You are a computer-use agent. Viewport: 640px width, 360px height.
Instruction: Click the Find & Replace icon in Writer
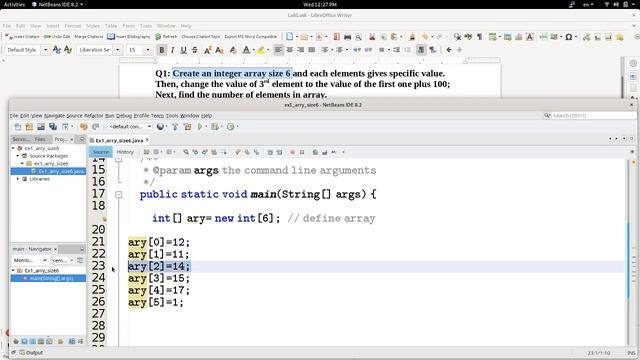(457, 37)
